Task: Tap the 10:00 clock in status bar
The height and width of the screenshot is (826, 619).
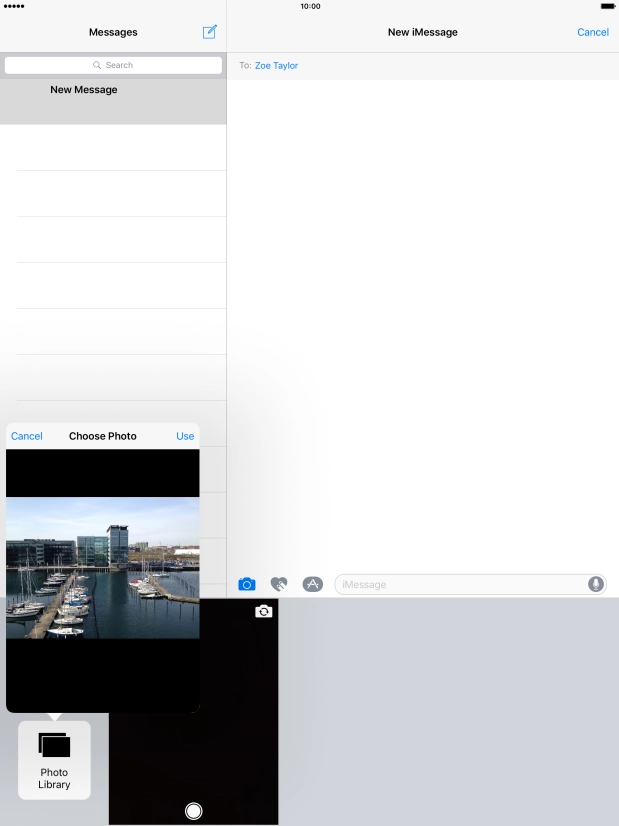Action: 310,6
